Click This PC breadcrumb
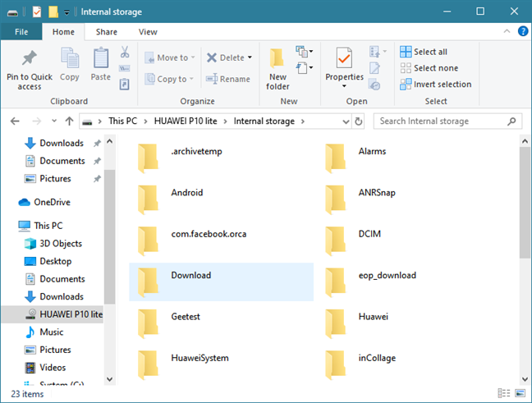This screenshot has width=532, height=403. pyautogui.click(x=122, y=121)
